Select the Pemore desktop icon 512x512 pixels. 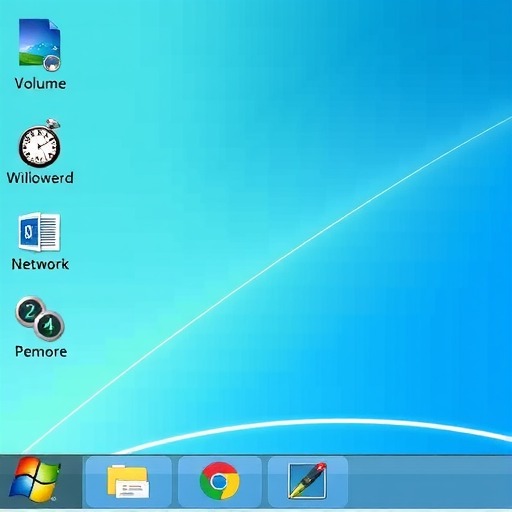tap(40, 318)
